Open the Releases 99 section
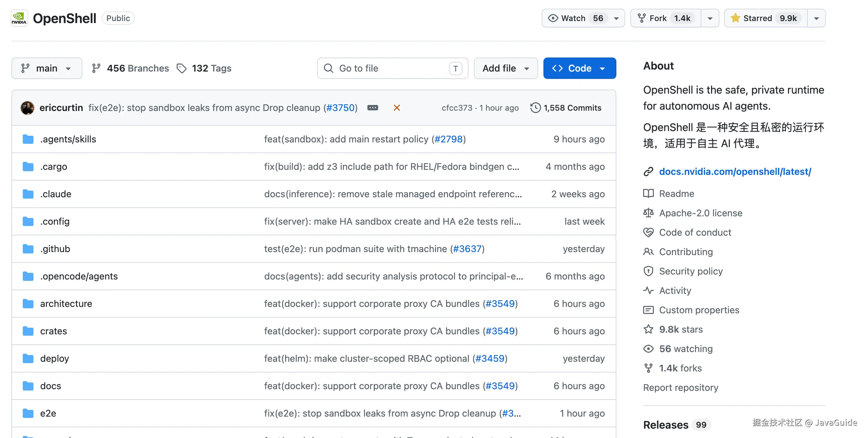This screenshot has width=868, height=438. pos(677,425)
